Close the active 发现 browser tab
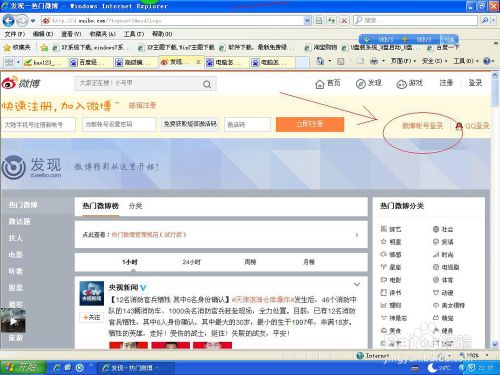 pyautogui.click(x=198, y=62)
